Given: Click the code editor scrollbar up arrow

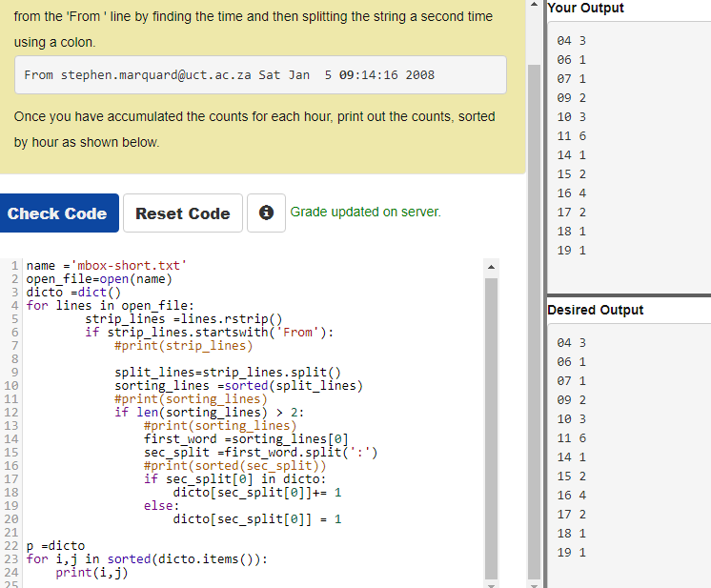Looking at the screenshot, I should pos(491,267).
